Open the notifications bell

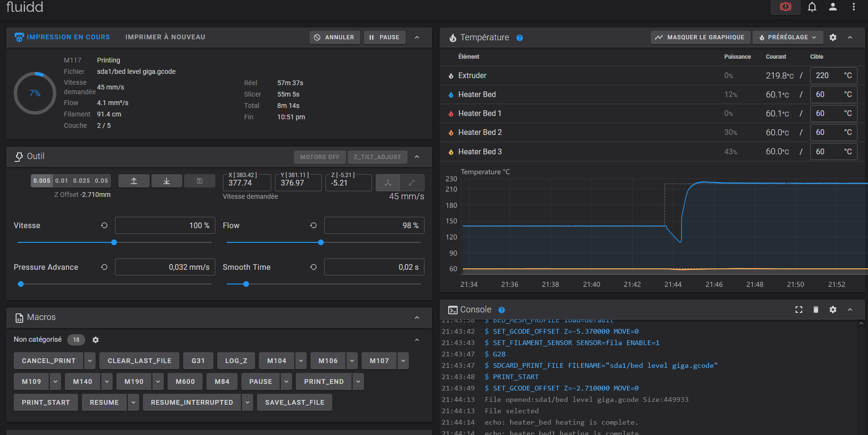point(812,7)
